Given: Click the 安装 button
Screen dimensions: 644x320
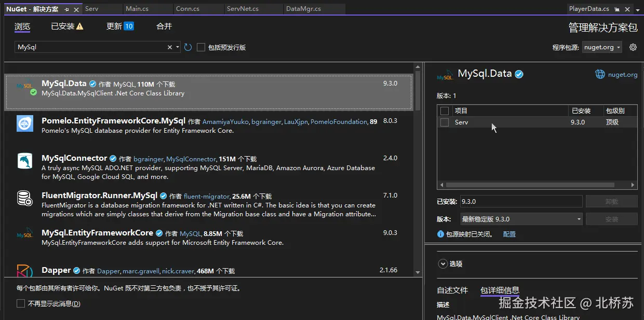Looking at the screenshot, I should [611, 219].
